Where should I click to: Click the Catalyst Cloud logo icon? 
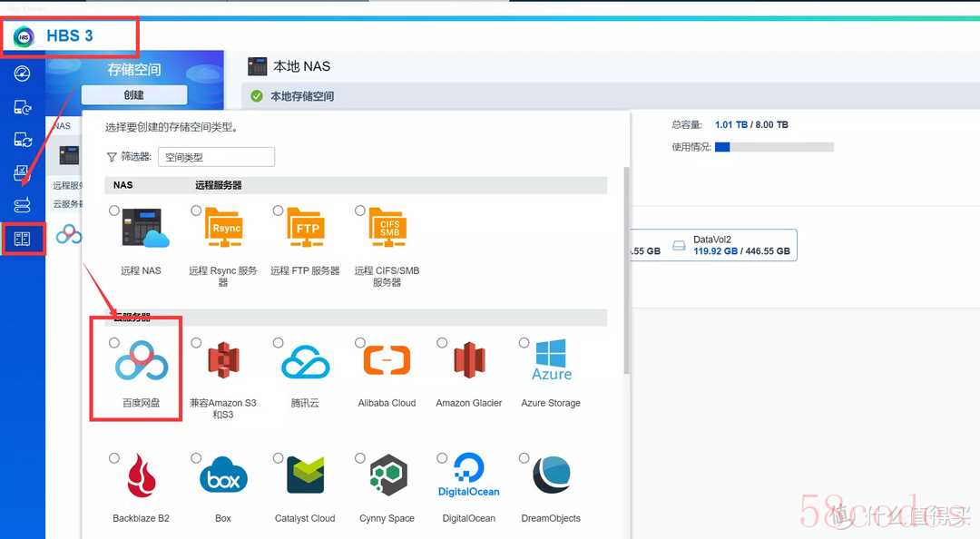click(306, 475)
